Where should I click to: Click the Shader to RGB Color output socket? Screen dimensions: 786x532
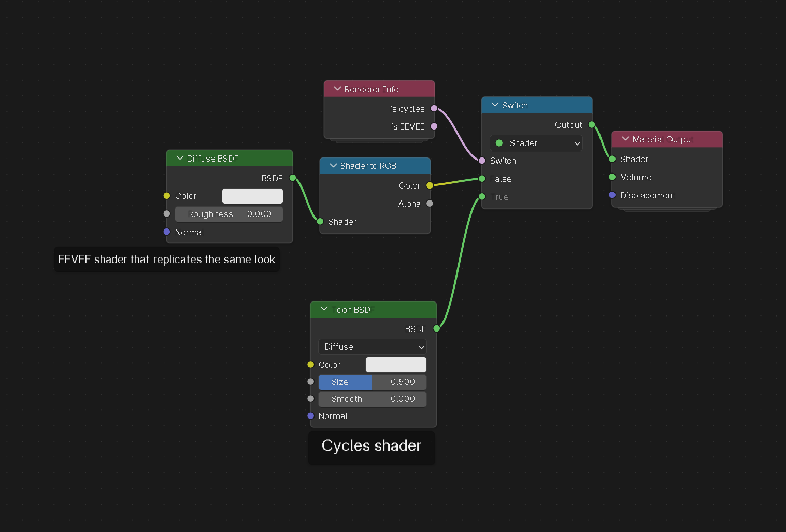tap(430, 185)
